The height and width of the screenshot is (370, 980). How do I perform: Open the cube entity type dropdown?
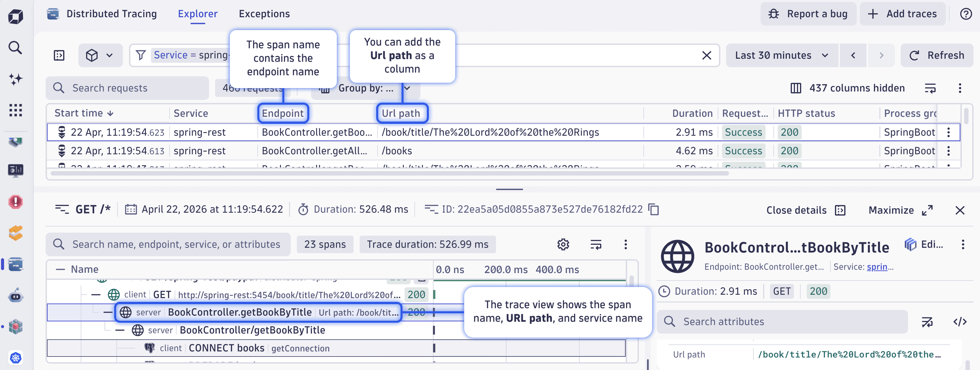click(100, 55)
